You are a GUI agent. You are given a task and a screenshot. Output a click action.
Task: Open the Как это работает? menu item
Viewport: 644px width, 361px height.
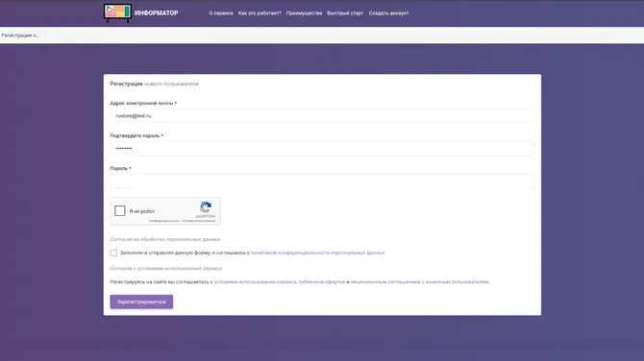coord(260,13)
